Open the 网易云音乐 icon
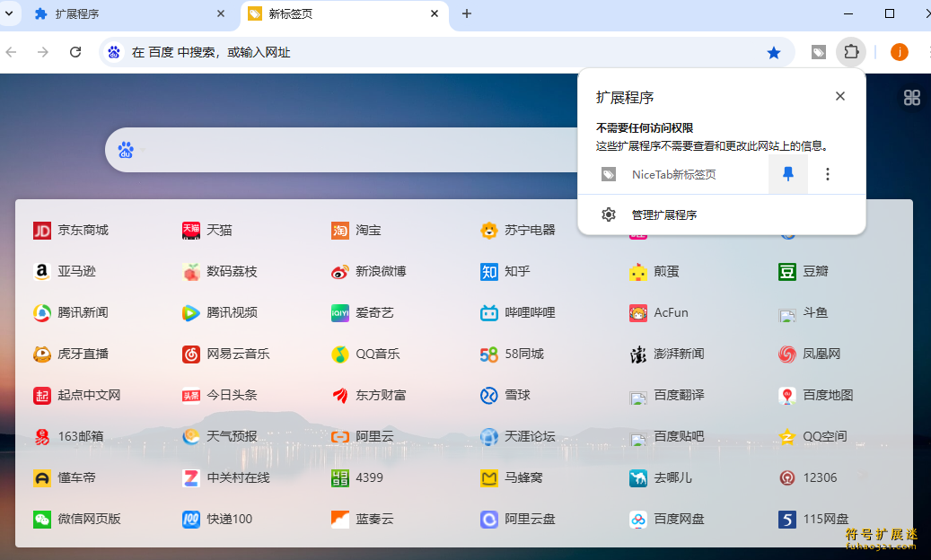The width and height of the screenshot is (931, 560). click(190, 354)
